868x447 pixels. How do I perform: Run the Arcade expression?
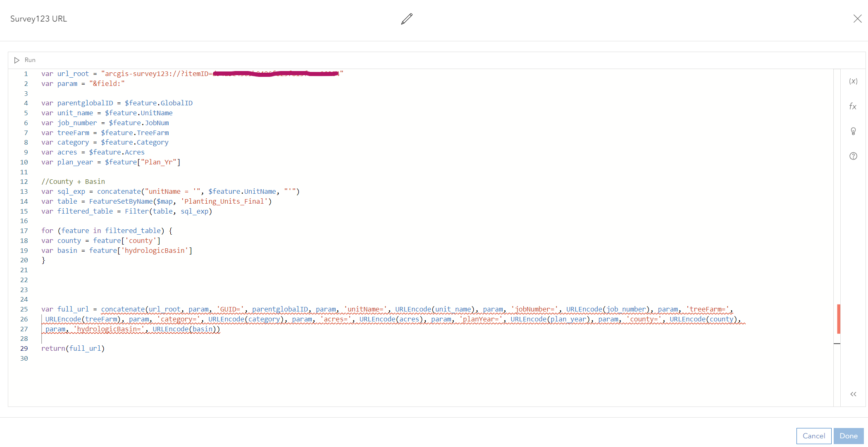(25, 60)
